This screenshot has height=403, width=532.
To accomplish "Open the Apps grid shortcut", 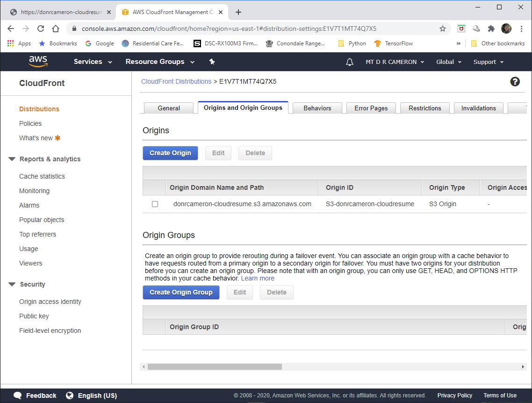I will (19, 43).
